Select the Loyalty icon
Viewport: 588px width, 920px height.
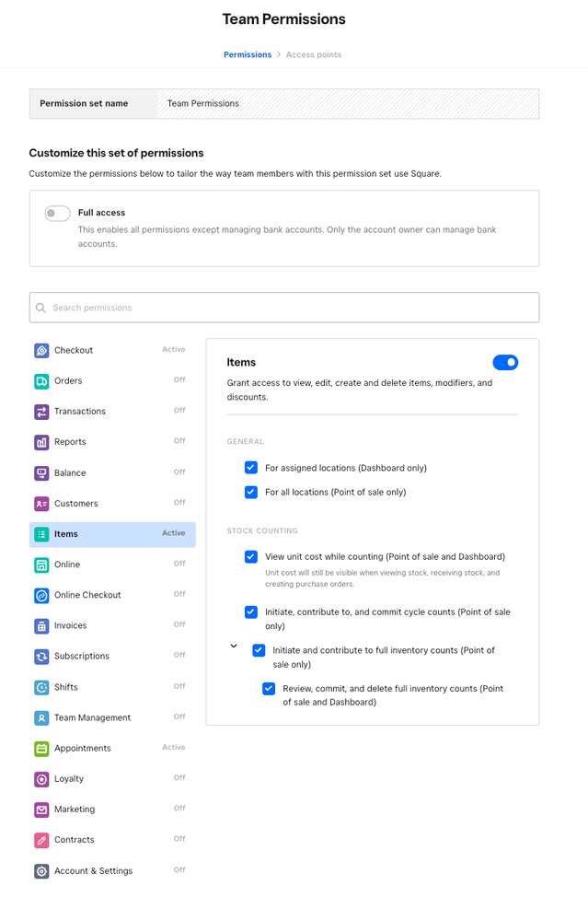pyautogui.click(x=40, y=778)
